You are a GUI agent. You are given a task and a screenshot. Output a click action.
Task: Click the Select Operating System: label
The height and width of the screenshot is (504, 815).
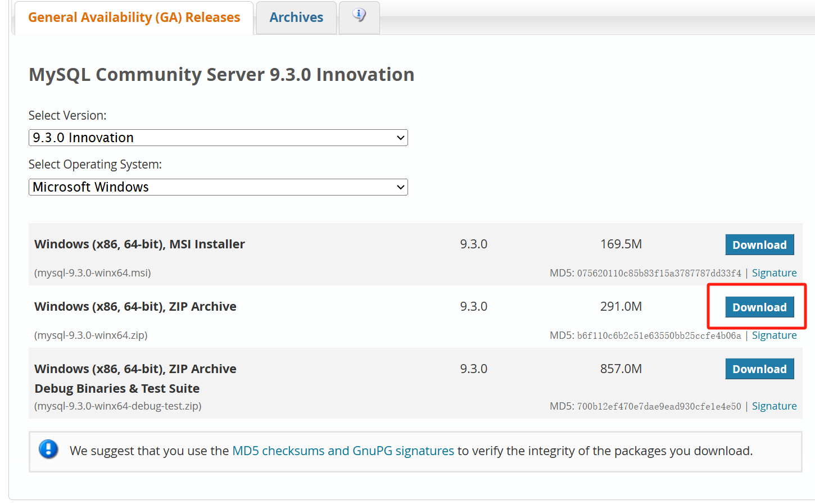click(95, 165)
